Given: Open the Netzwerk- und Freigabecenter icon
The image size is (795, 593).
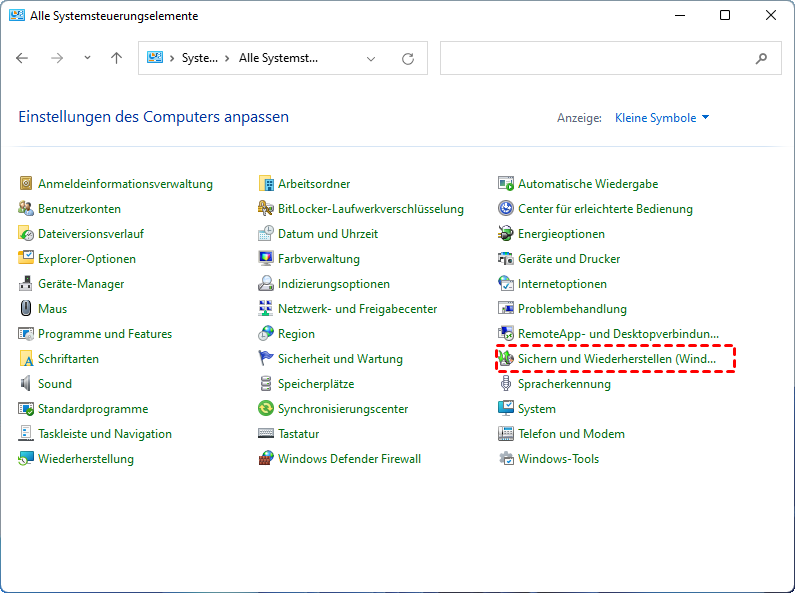Looking at the screenshot, I should tap(266, 309).
